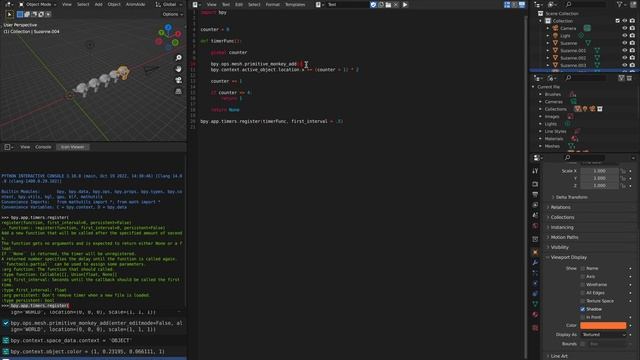Viewport: 640px width, 360px height.
Task: Toggle the fake user shield for Text
Action: coord(373,4)
